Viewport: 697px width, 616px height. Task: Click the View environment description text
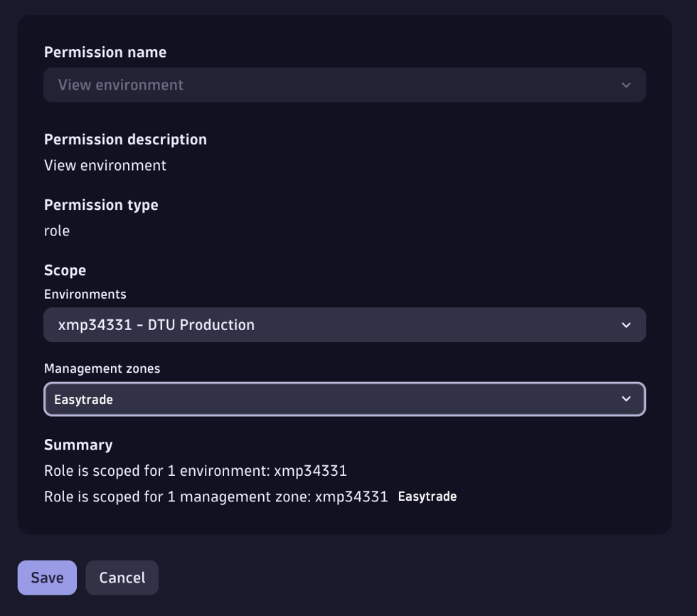point(105,166)
